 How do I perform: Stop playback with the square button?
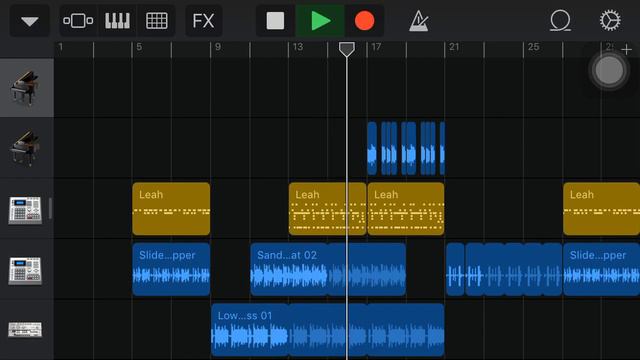(276, 21)
